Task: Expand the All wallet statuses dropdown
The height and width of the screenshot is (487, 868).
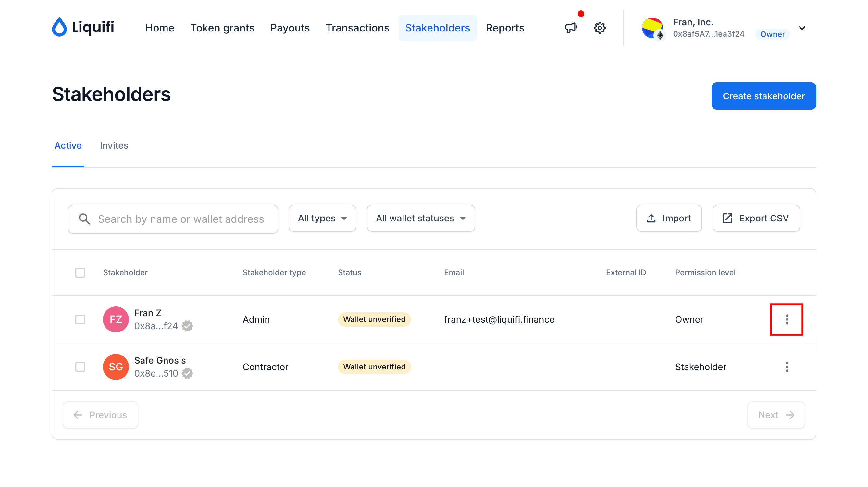Action: [420, 219]
